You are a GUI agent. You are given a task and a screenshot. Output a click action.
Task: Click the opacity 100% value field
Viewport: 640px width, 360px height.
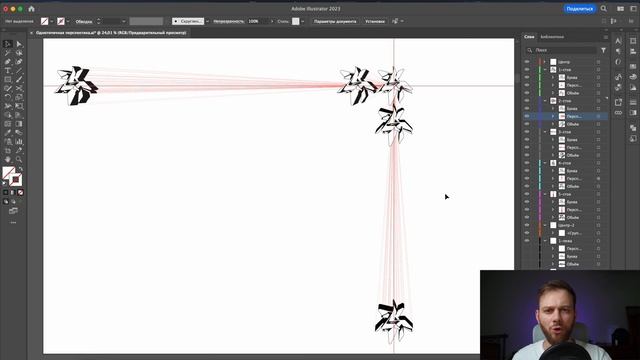(x=258, y=21)
